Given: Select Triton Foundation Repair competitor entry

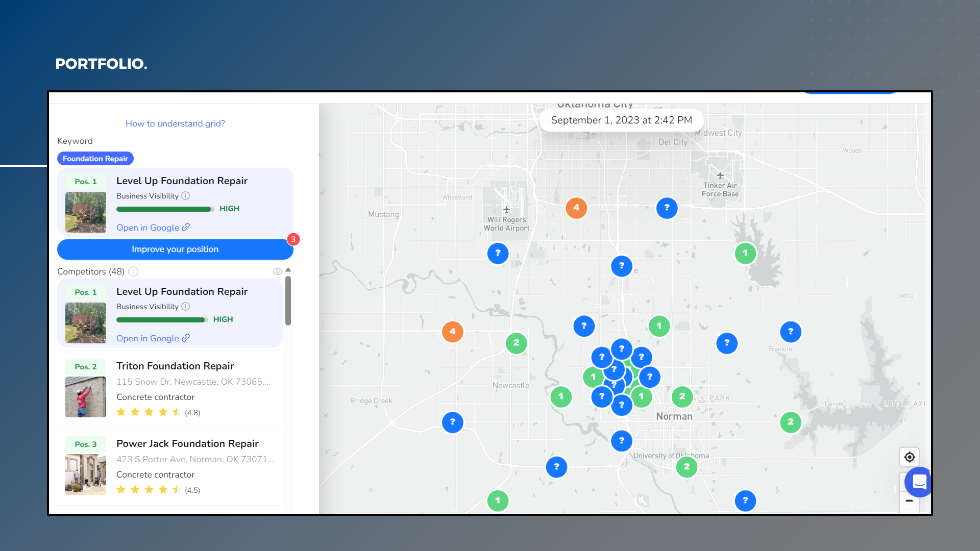Looking at the screenshot, I should coord(175,366).
